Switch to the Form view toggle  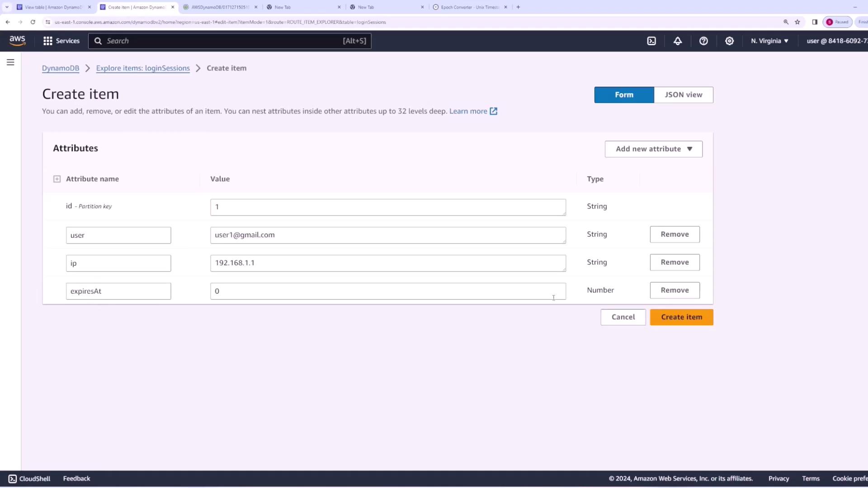pyautogui.click(x=624, y=95)
